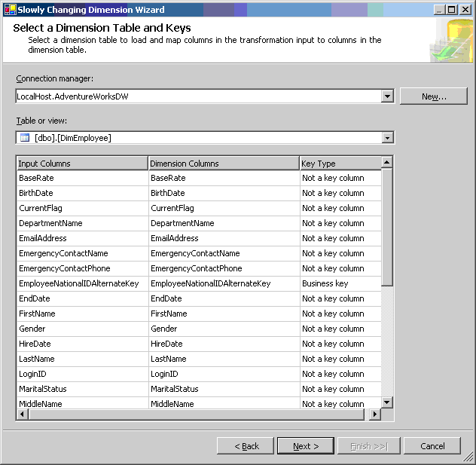Go to next wizard page
This screenshot has height=465, width=476.
(305, 446)
